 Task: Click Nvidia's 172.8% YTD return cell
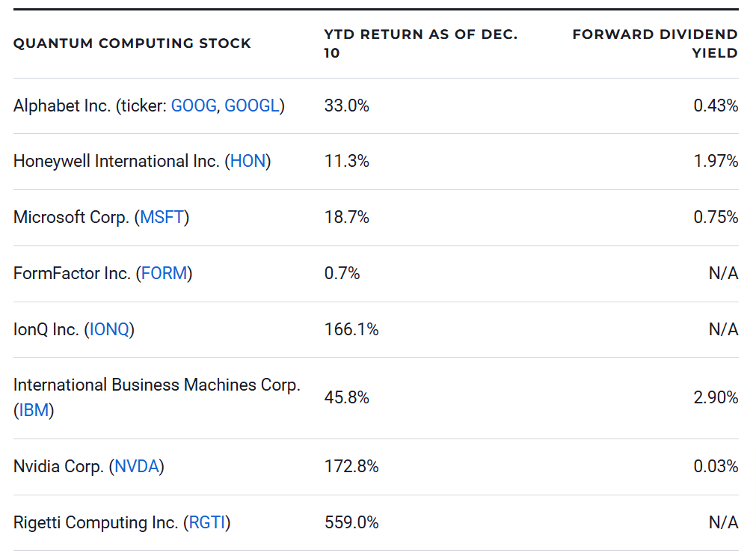pyautogui.click(x=351, y=467)
